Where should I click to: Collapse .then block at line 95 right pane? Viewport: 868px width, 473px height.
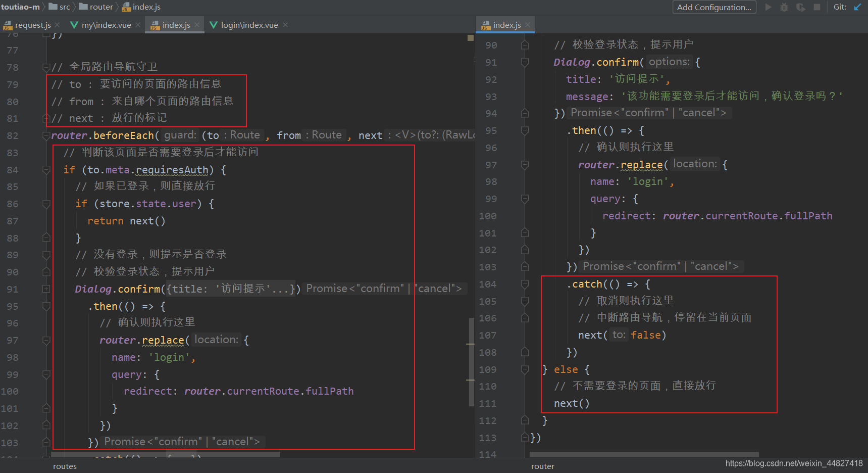pyautogui.click(x=525, y=131)
